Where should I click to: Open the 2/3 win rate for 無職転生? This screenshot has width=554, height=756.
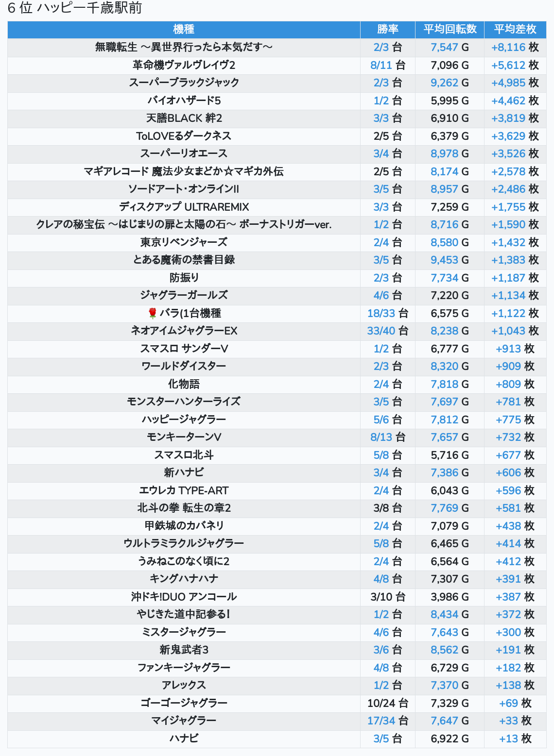381,47
